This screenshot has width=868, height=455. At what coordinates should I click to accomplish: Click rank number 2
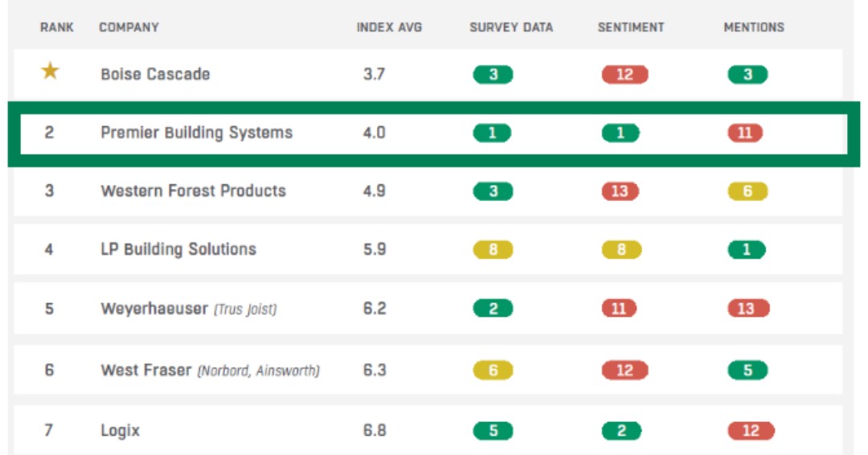(49, 133)
